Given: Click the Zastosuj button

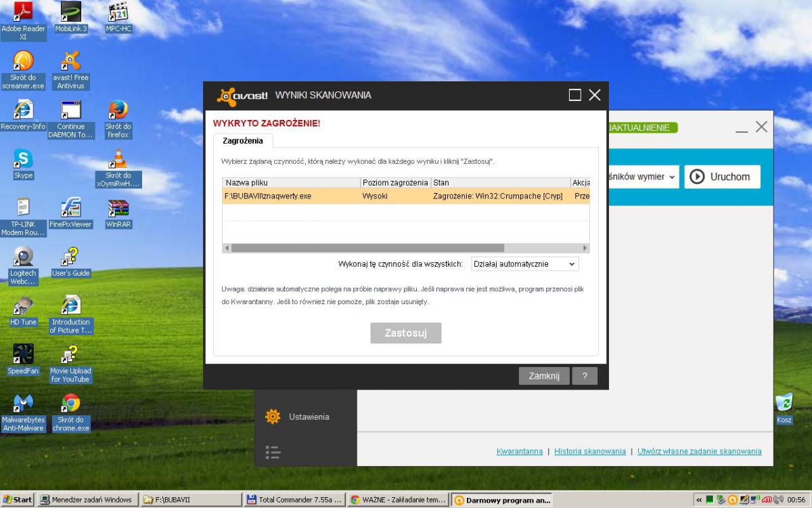Looking at the screenshot, I should pyautogui.click(x=406, y=333).
